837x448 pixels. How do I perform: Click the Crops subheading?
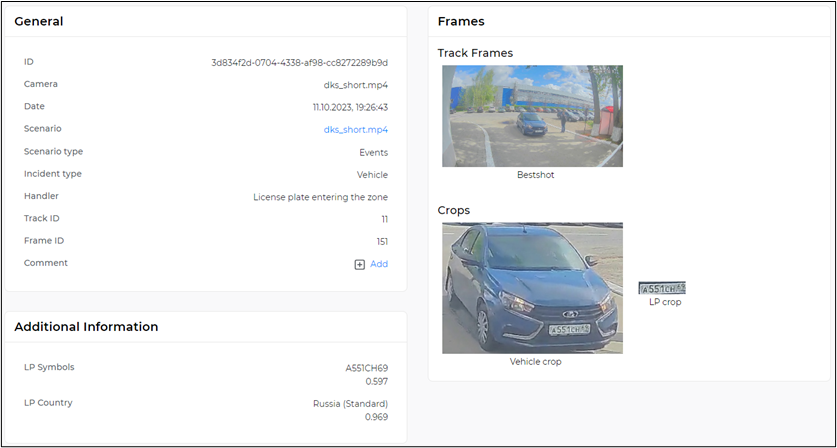(454, 210)
